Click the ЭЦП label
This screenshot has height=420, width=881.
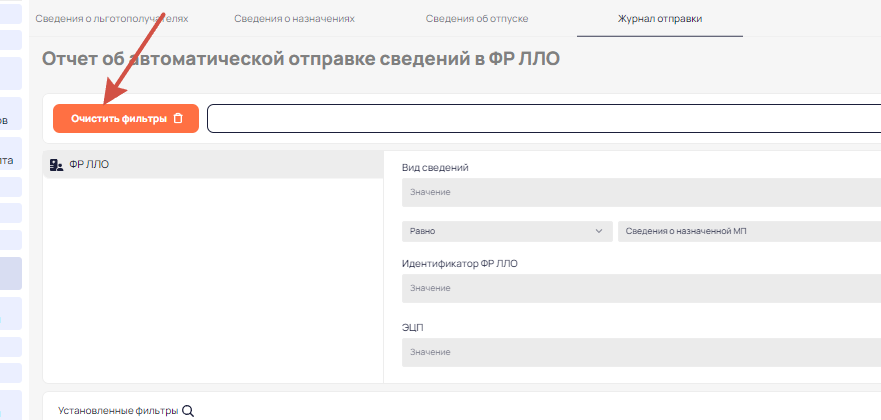coord(412,327)
